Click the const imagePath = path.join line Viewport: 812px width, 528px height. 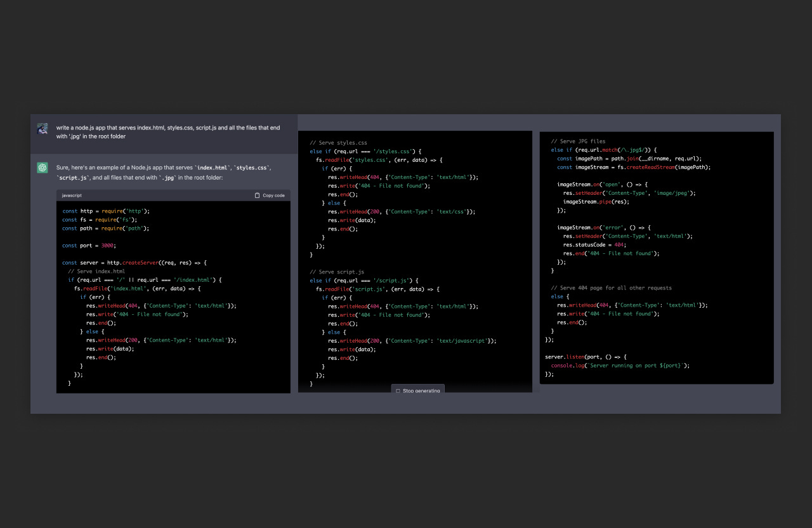point(629,159)
